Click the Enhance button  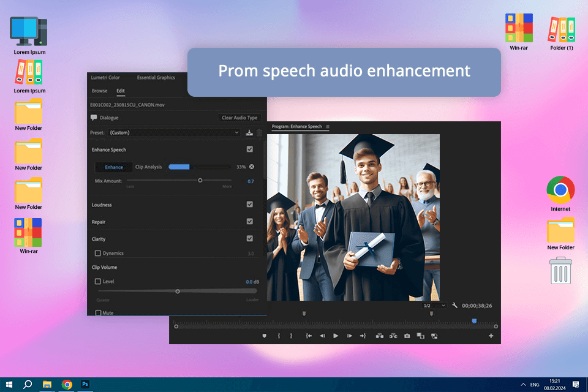114,167
